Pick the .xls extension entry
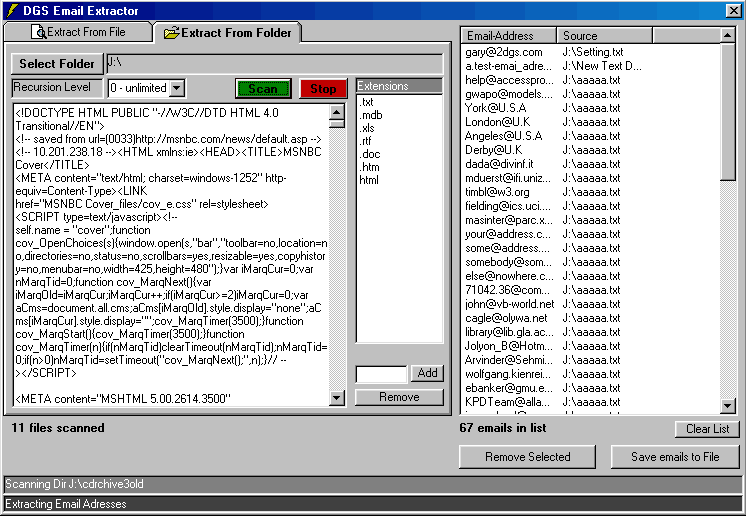 (x=369, y=128)
